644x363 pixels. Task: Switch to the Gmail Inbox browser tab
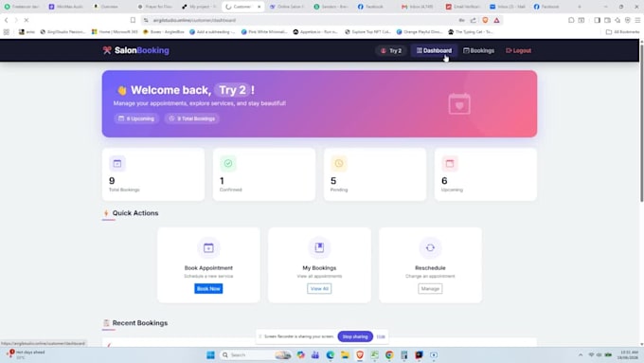tap(417, 7)
